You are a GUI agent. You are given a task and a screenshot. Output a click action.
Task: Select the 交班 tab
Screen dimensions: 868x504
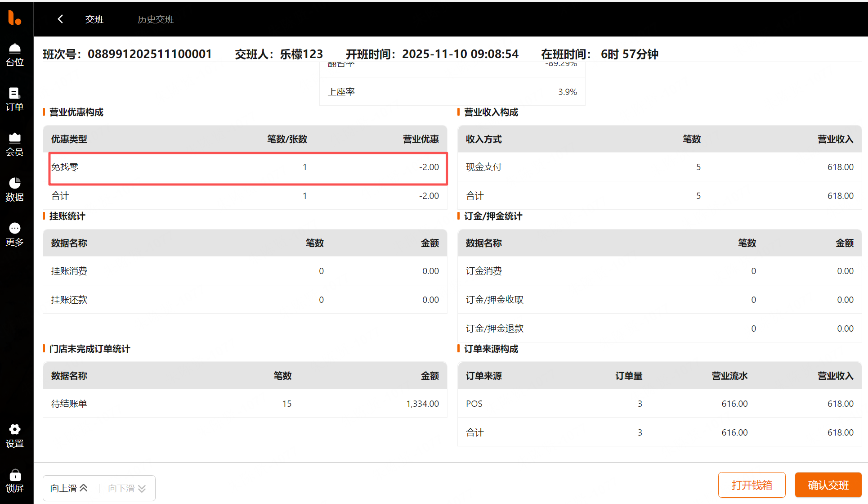tap(94, 19)
